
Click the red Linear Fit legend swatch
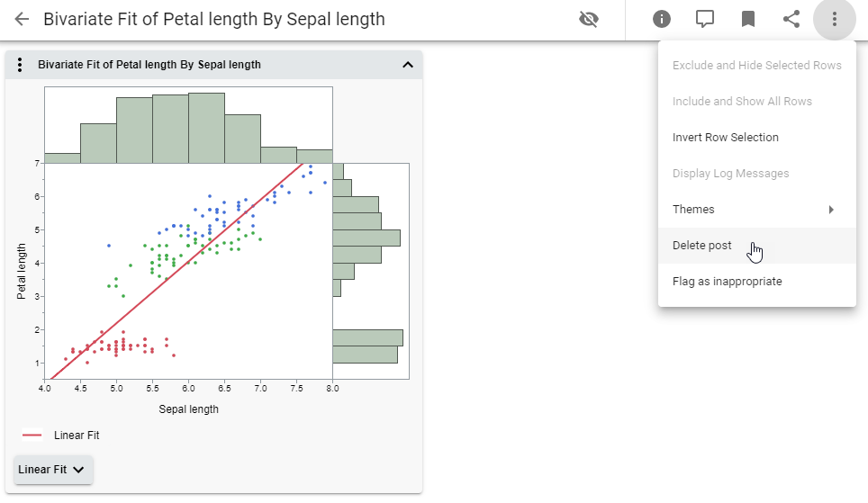(32, 436)
